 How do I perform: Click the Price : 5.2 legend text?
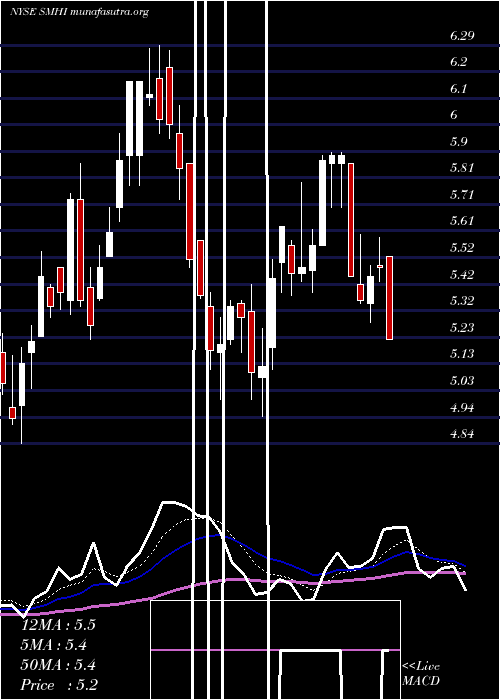click(x=59, y=685)
